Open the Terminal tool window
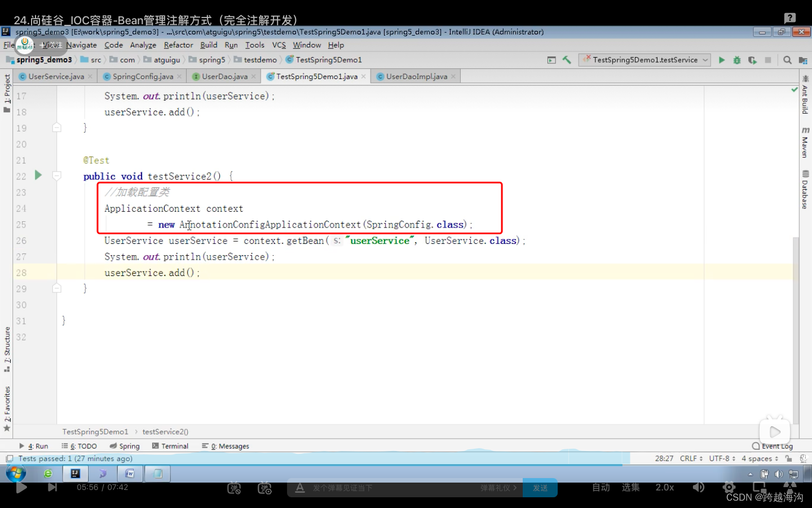This screenshot has height=508, width=812. [170, 446]
